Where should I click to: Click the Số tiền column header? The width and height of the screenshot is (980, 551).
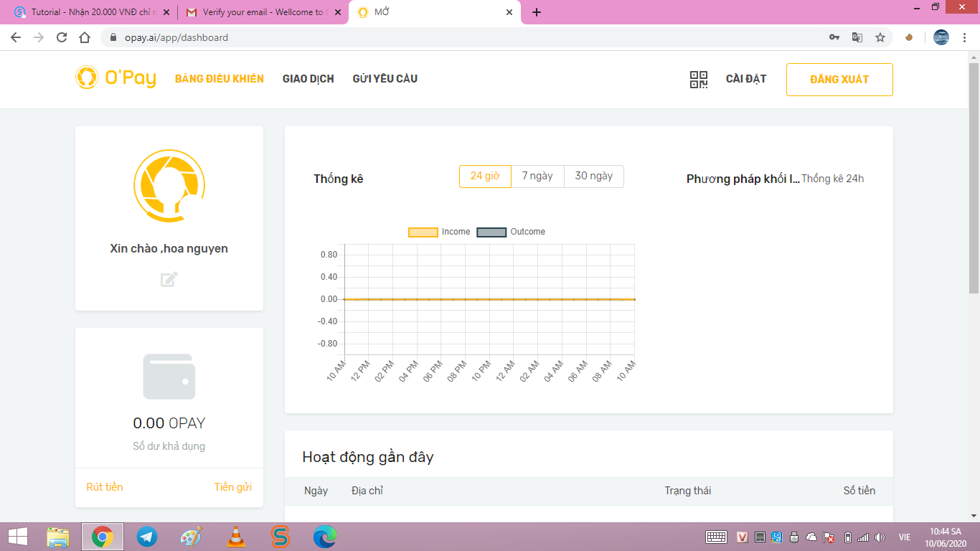click(859, 491)
